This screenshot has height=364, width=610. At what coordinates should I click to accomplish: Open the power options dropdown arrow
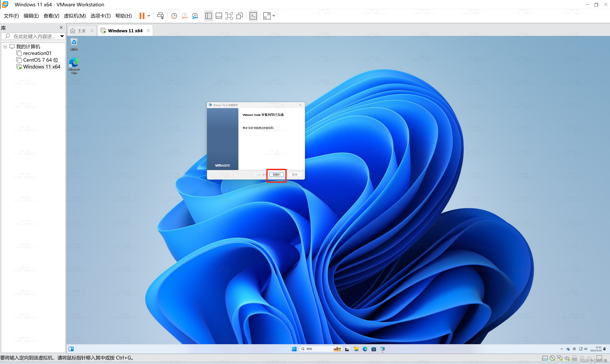[x=149, y=16]
